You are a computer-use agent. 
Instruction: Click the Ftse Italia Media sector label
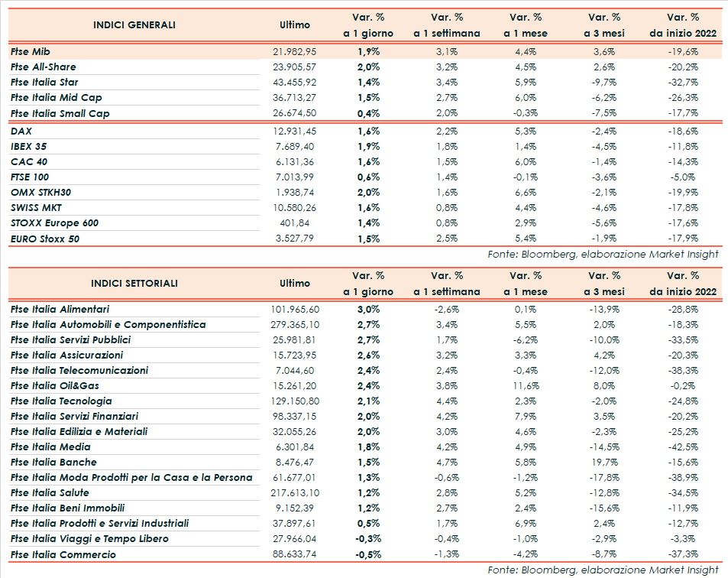pyautogui.click(x=50, y=446)
